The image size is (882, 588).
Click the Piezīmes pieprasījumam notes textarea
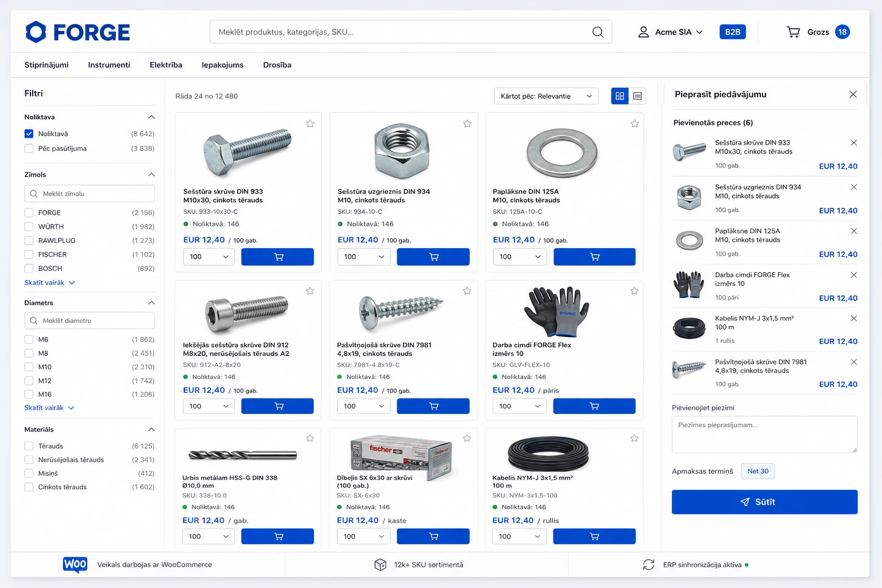point(765,435)
